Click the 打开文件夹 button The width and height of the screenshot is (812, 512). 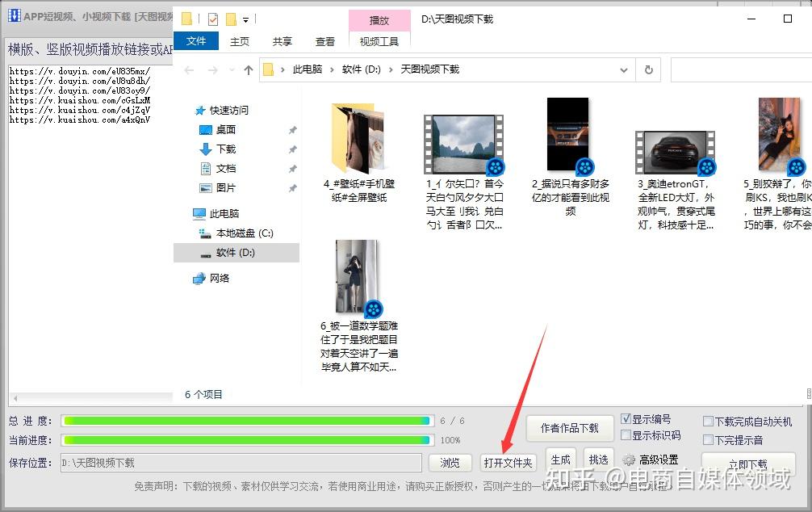[x=508, y=463]
